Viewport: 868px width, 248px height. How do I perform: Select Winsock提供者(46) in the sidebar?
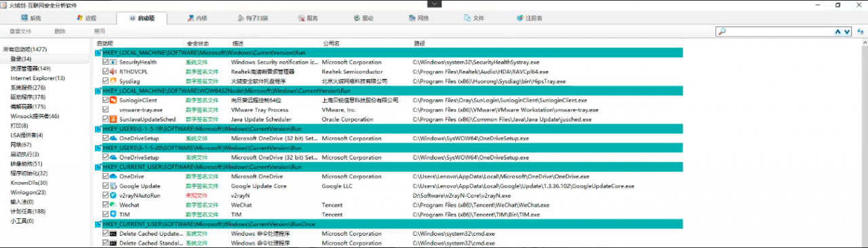click(x=35, y=116)
